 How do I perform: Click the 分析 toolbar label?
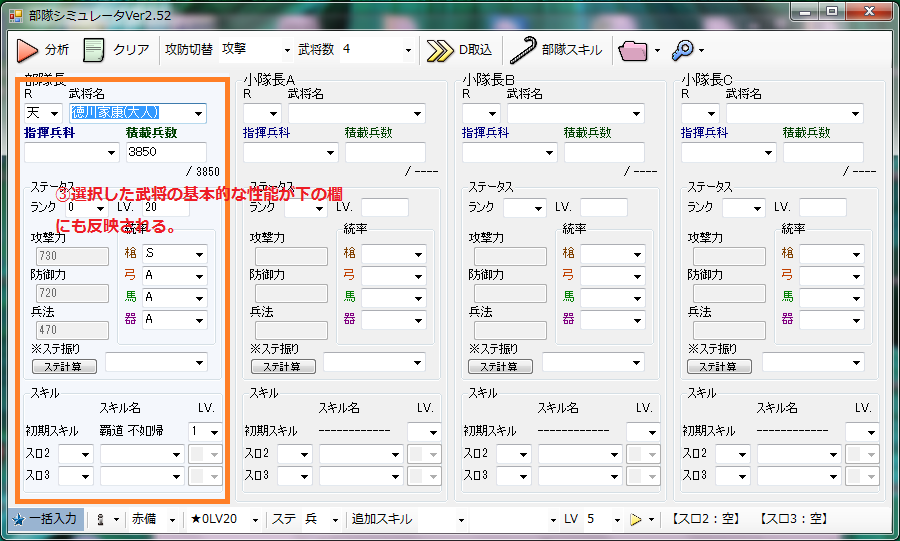pos(57,50)
